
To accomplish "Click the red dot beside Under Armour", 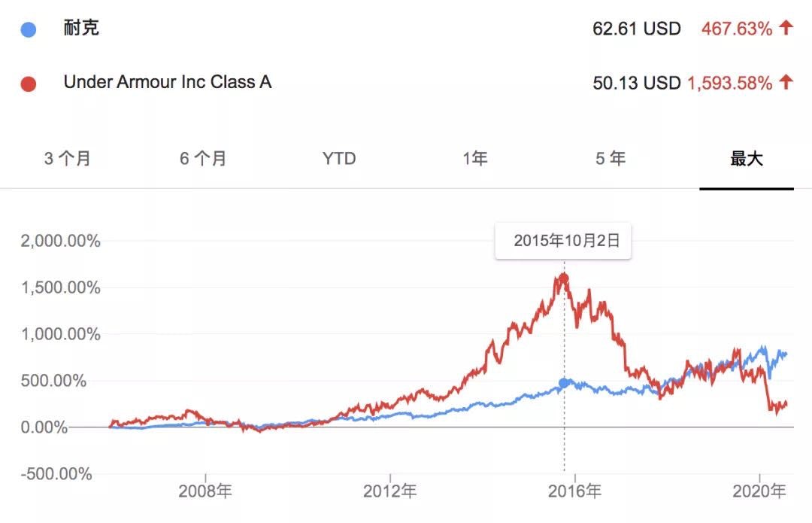I will point(29,83).
